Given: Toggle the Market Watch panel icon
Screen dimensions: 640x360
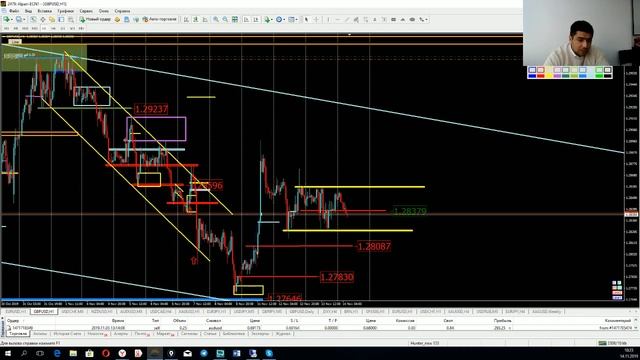Looking at the screenshot, I should coord(33,20).
